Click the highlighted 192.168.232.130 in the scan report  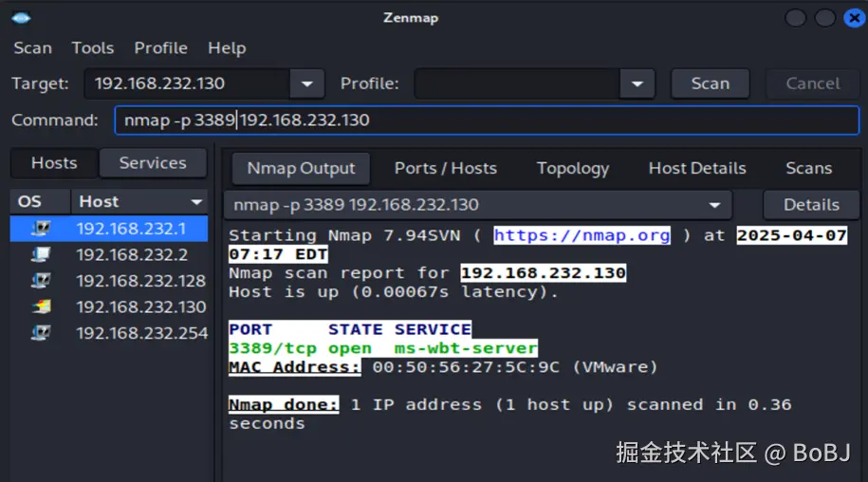click(543, 273)
